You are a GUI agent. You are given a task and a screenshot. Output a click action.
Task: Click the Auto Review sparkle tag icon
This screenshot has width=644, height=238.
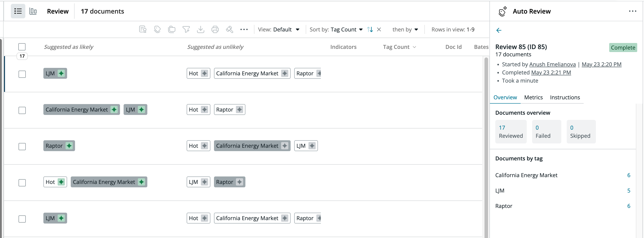[503, 11]
